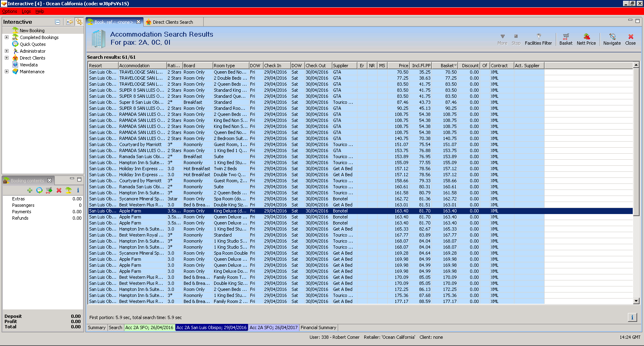Image resolution: width=644 pixels, height=346 pixels.
Task: Click the green plus icon in Booking contents
Action: (x=30, y=190)
